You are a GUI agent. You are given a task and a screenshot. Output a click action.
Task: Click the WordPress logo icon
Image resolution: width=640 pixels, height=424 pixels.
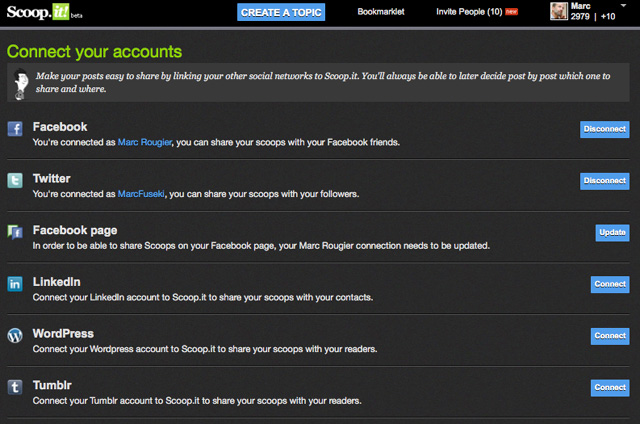tap(15, 335)
